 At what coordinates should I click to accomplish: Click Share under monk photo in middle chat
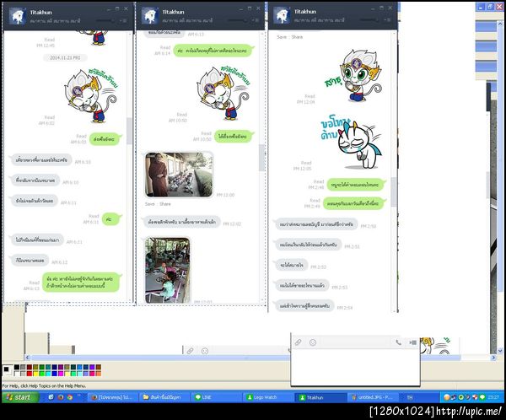click(165, 204)
